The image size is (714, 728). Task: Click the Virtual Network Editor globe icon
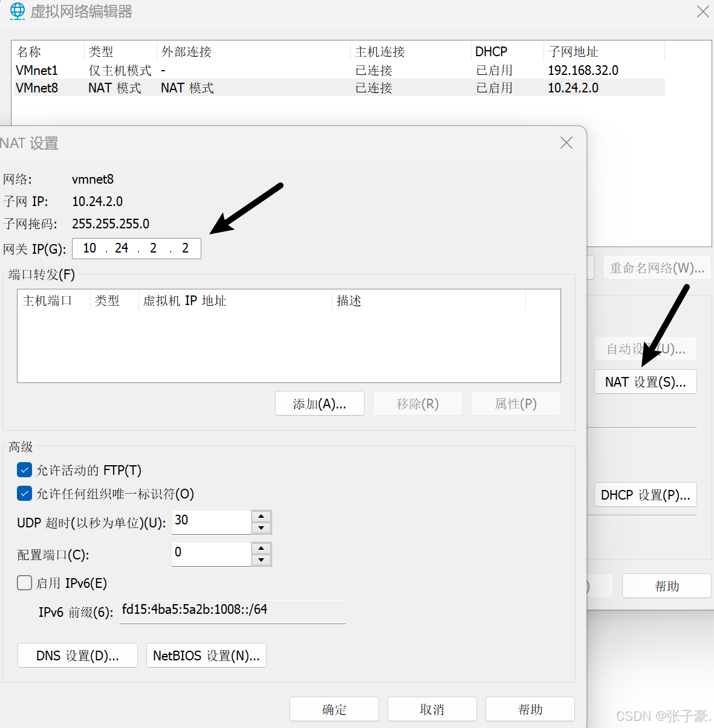point(18,11)
